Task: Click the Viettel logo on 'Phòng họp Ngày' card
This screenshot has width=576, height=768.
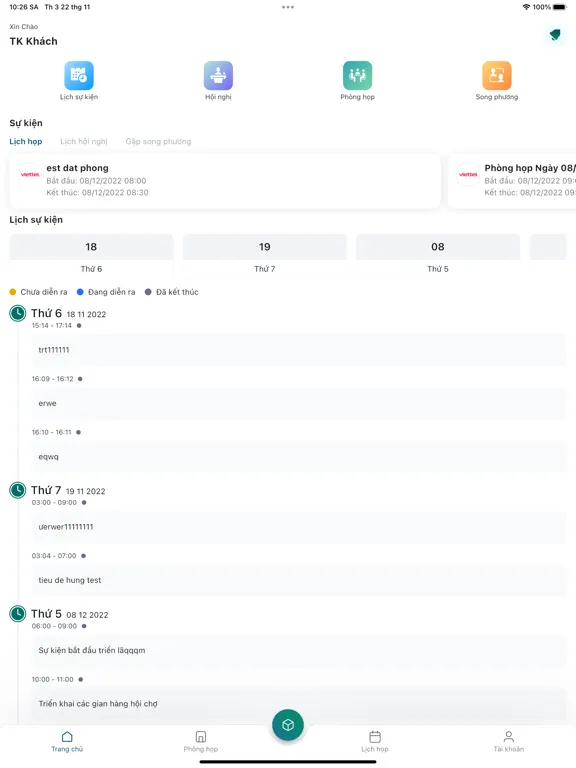Action: (x=468, y=174)
